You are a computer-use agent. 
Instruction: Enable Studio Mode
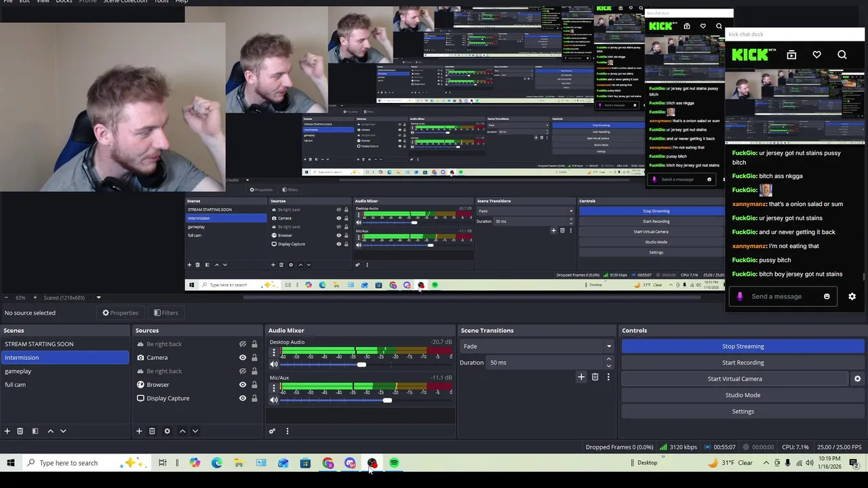tap(743, 395)
